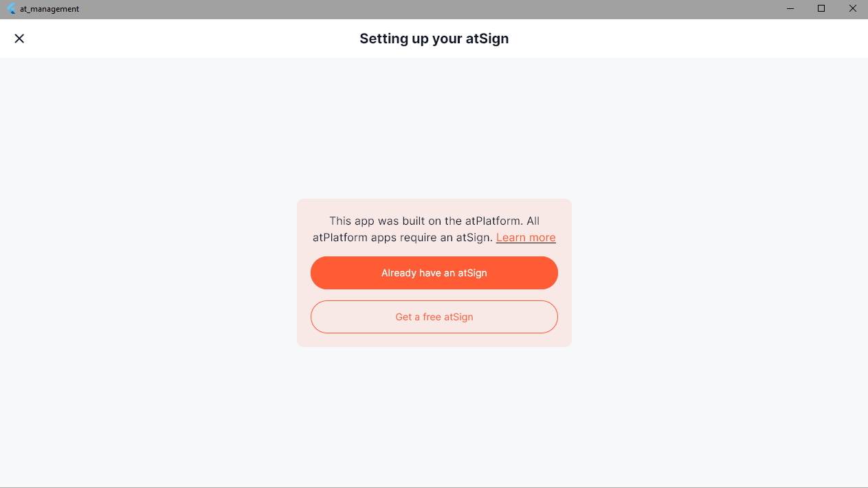The image size is (868, 488).
Task: Click the word "atSign" in the page heading
Action: (x=486, y=38)
